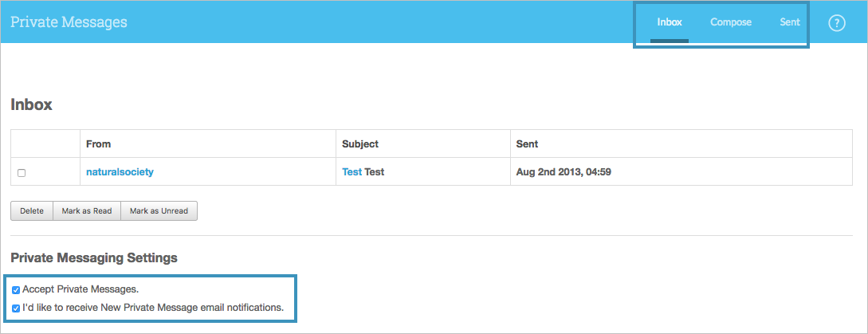This screenshot has width=868, height=334.
Task: Open the help question mark icon
Action: click(836, 23)
